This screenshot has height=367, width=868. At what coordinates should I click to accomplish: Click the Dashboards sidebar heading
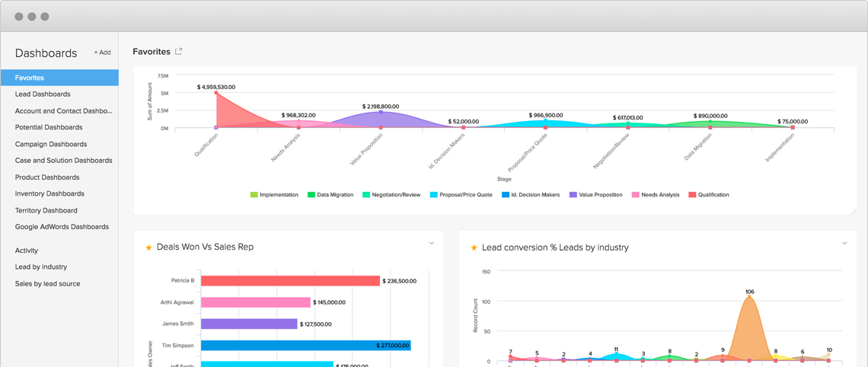click(46, 53)
